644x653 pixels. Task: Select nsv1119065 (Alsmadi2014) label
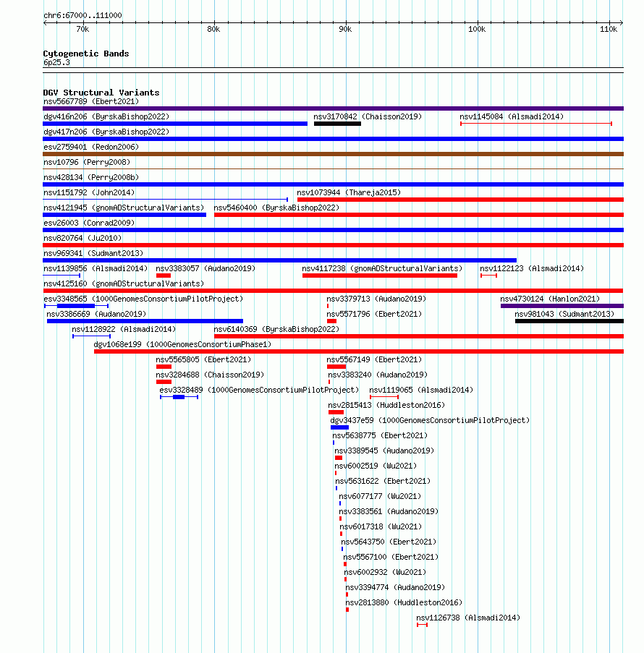[x=421, y=390]
